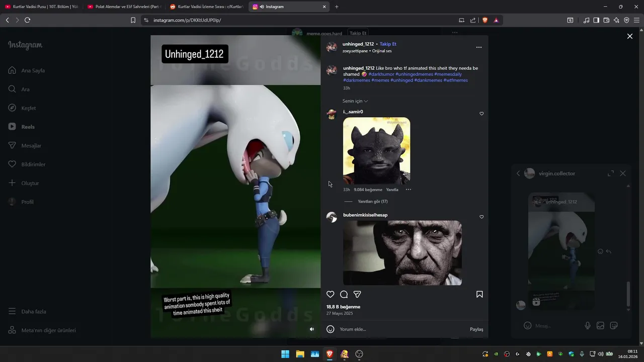Click the address bar URL

click(187, 20)
